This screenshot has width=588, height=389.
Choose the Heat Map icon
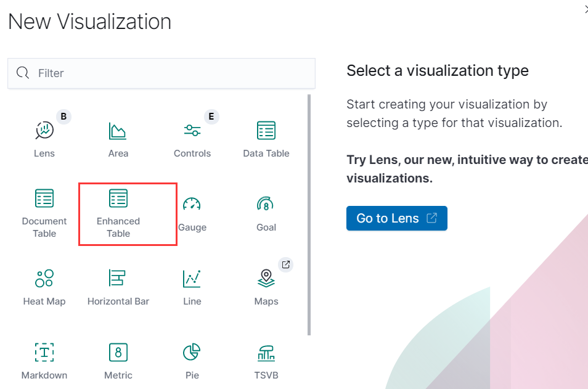click(x=44, y=278)
